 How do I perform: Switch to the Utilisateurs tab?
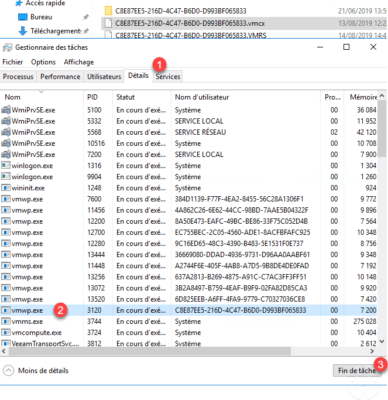coord(104,77)
